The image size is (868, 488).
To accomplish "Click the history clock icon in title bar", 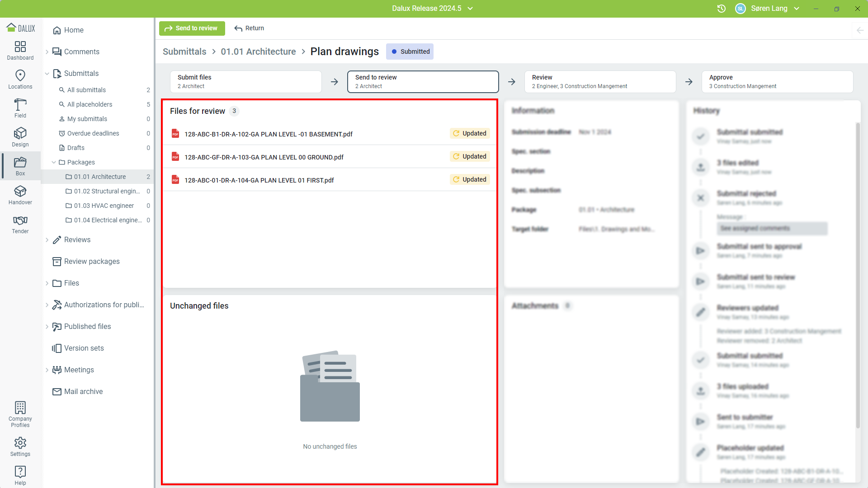I will coord(722,9).
